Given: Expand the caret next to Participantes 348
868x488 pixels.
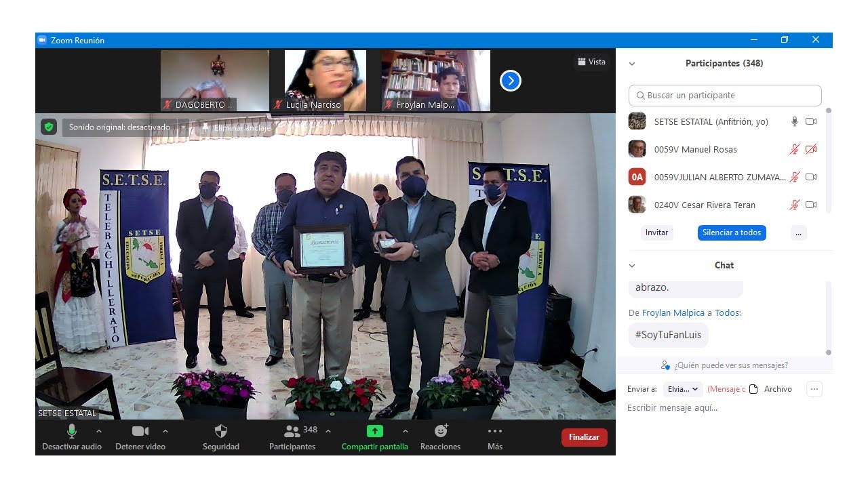Looking at the screenshot, I should point(328,431).
